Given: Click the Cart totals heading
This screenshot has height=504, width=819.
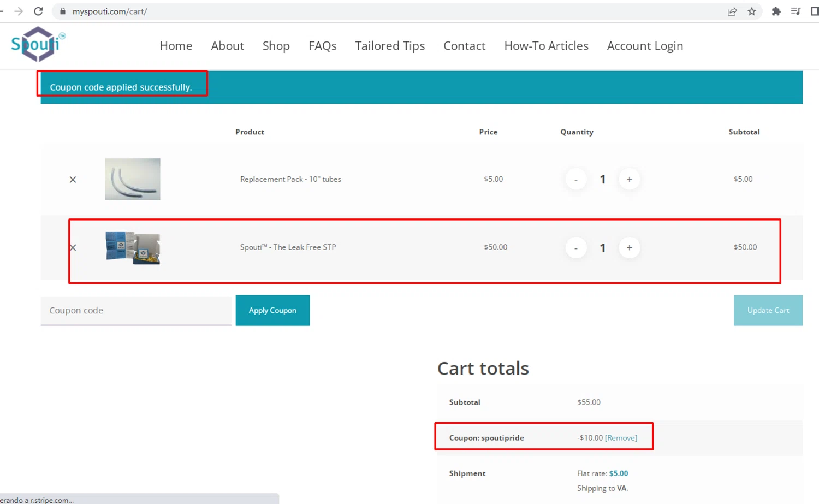Looking at the screenshot, I should tap(483, 369).
